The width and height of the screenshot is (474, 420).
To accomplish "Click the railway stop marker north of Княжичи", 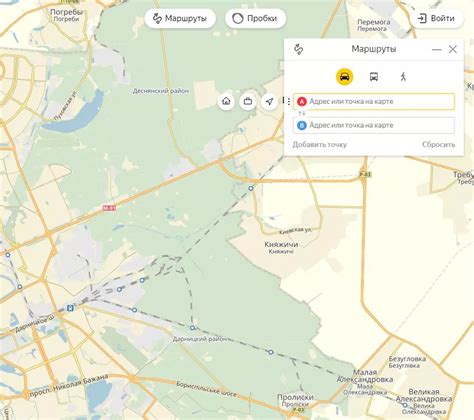I will 251,189.
